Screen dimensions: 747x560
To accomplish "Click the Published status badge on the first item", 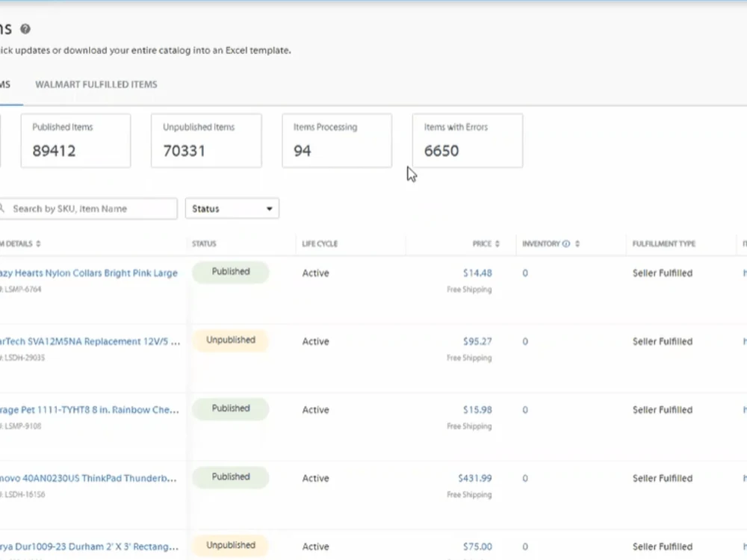I will coord(230,272).
